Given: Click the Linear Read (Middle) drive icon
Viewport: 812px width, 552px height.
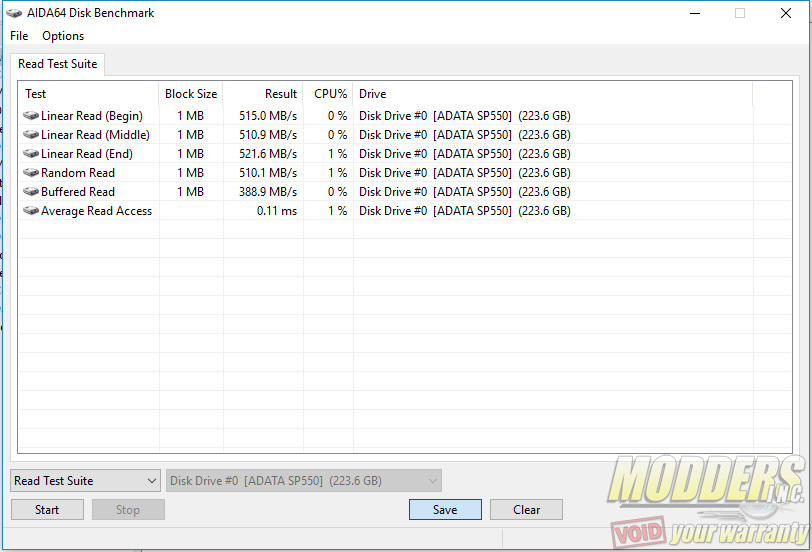Looking at the screenshot, I should click(31, 134).
